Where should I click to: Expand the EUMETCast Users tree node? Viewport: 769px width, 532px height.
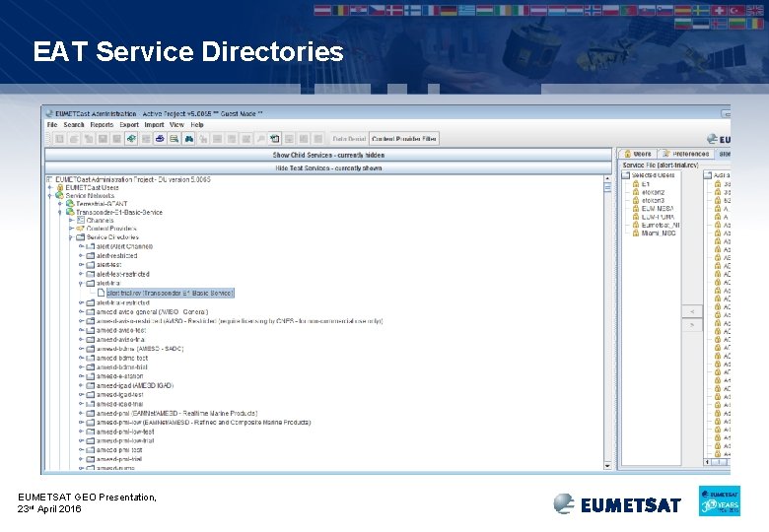50,187
